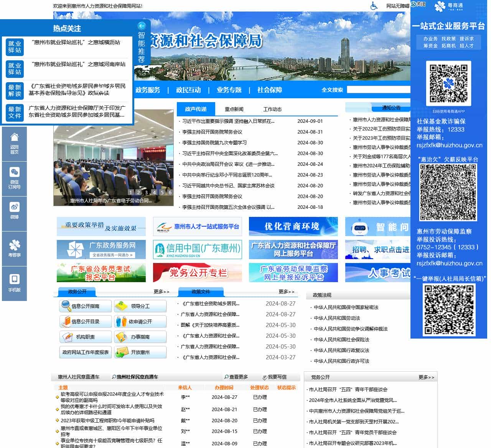Open the 优化营商环境 banner

tap(293, 226)
